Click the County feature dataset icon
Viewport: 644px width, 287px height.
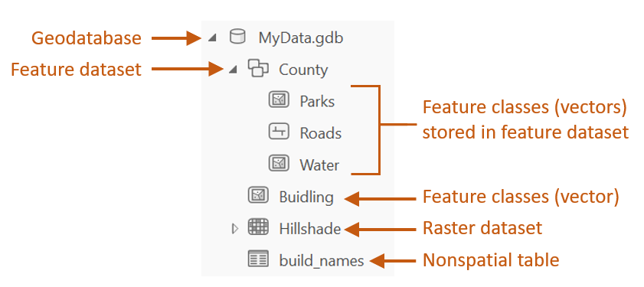click(258, 68)
